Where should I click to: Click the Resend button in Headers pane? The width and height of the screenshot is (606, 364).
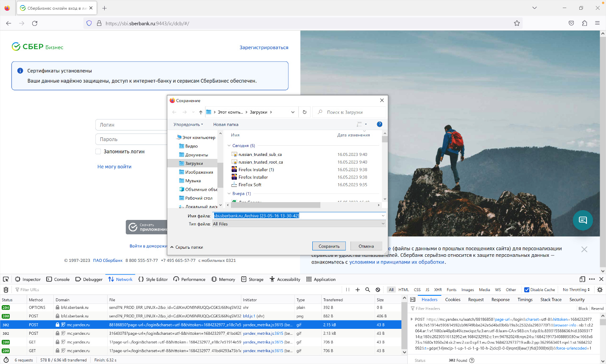tap(597, 308)
